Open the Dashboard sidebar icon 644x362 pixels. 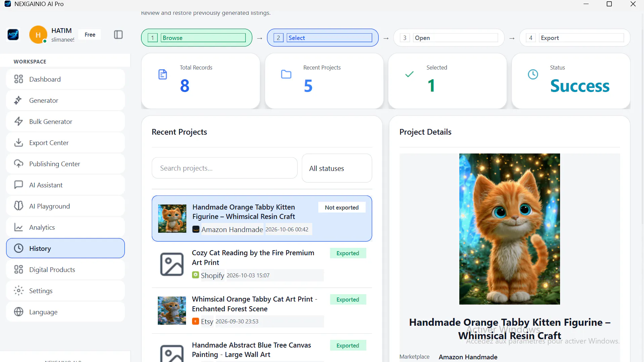[x=18, y=79]
